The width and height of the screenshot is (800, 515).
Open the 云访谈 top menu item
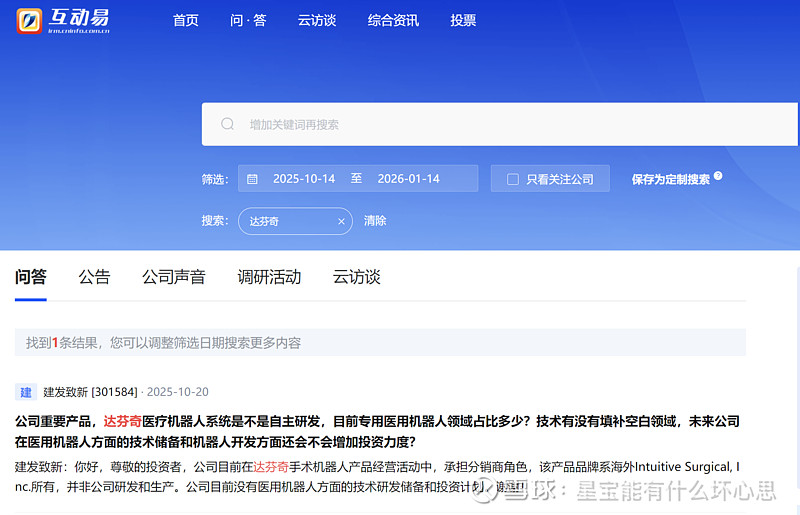tap(317, 20)
